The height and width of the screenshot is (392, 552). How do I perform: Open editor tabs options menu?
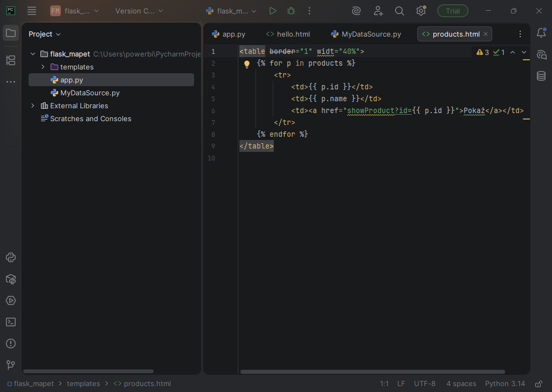(x=520, y=34)
